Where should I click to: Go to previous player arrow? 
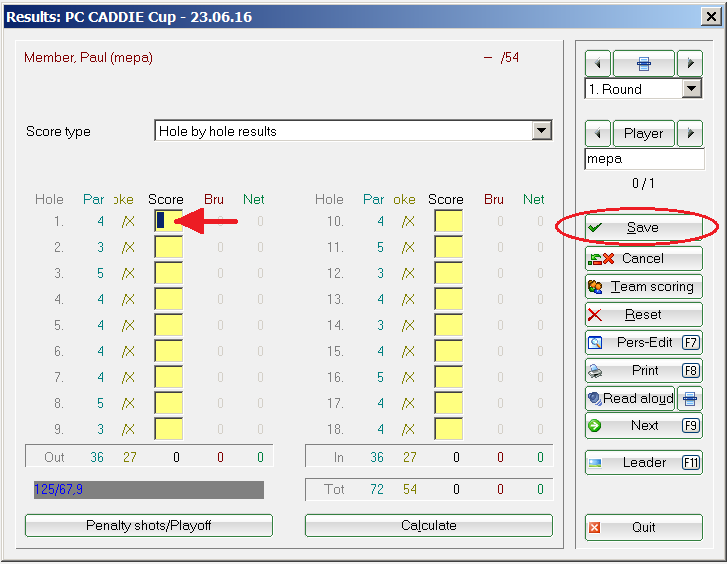[598, 134]
